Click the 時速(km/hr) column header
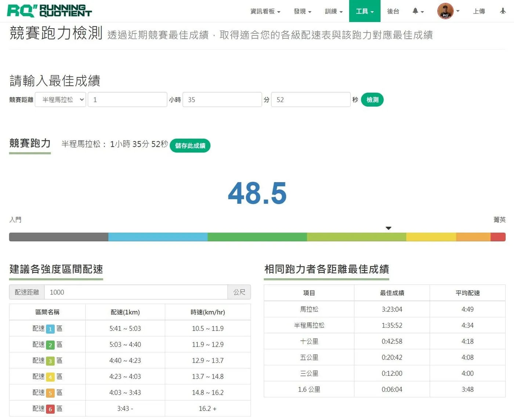The height and width of the screenshot is (420, 514). 208,312
